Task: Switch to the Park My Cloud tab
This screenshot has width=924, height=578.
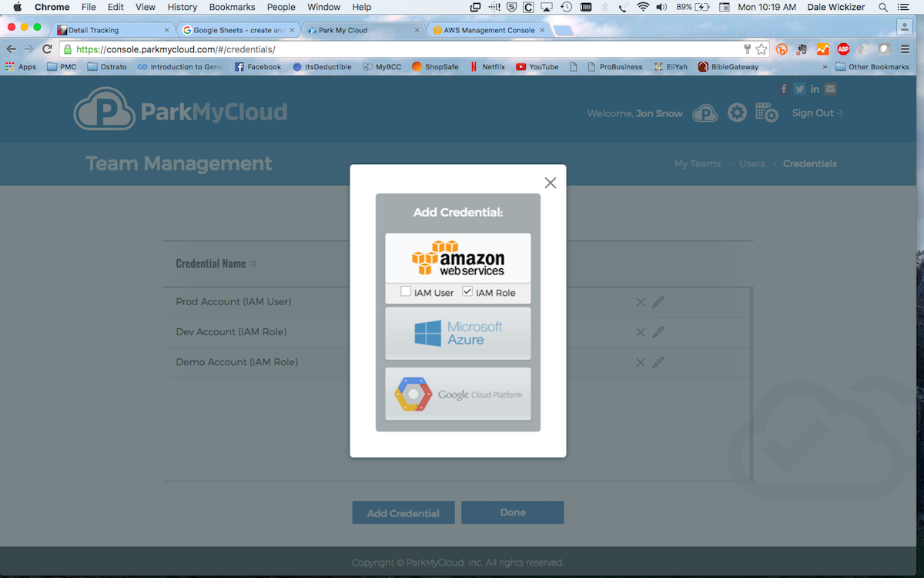Action: pyautogui.click(x=363, y=30)
